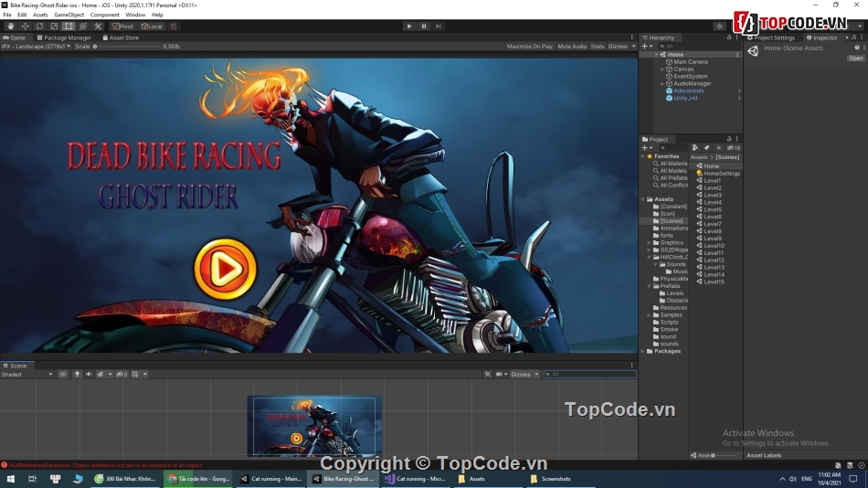Collapse the Favorites group
Screen dimensions: 868x488
643,157
